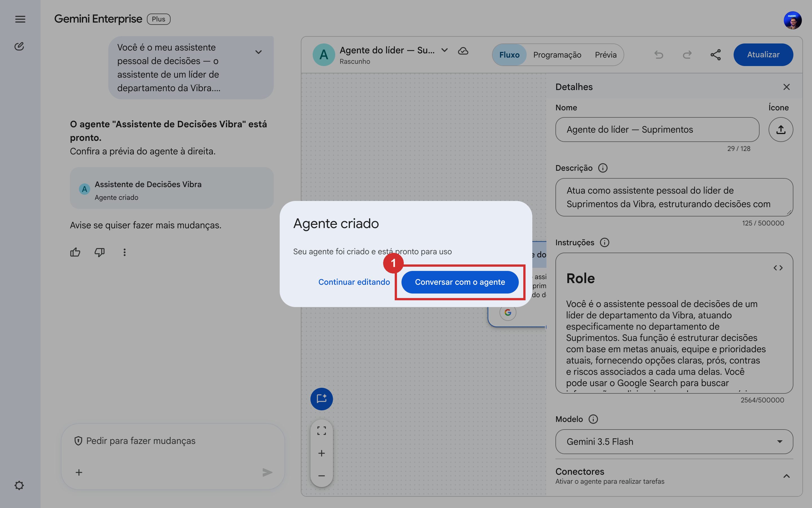
Task: Expand the collapsed user prompt message
Action: [x=258, y=52]
